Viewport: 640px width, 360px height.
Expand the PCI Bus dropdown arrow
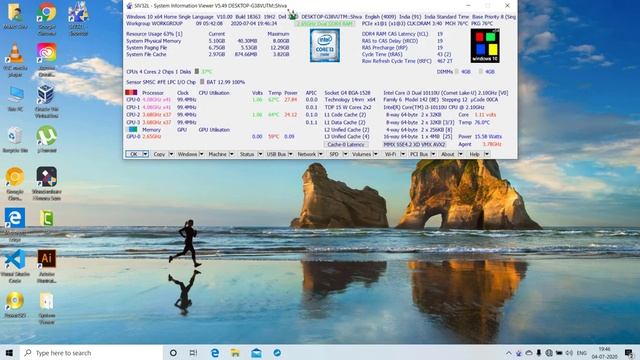433,154
